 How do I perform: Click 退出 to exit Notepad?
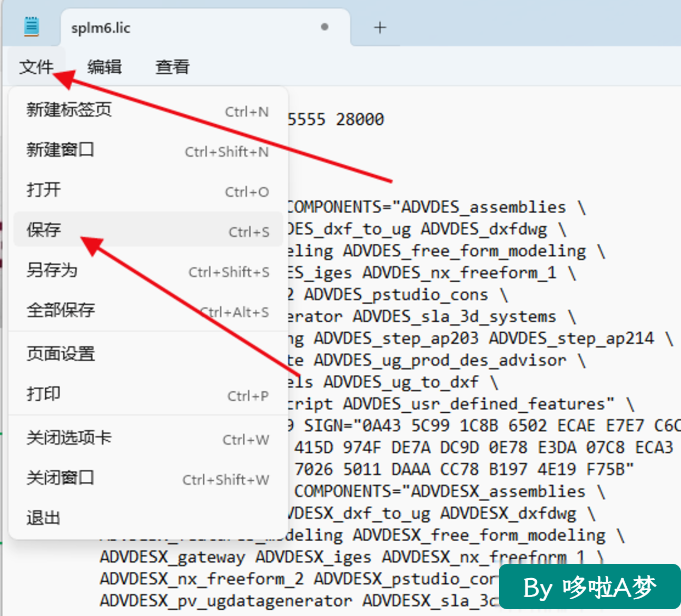click(148, 518)
